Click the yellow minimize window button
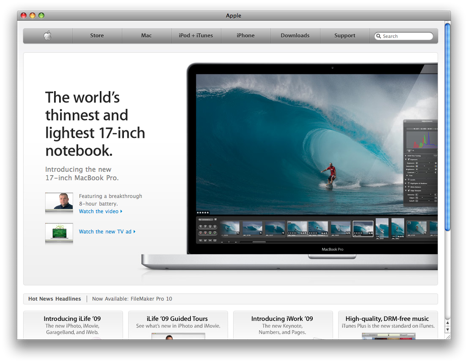This screenshot has height=363, width=468. click(32, 15)
